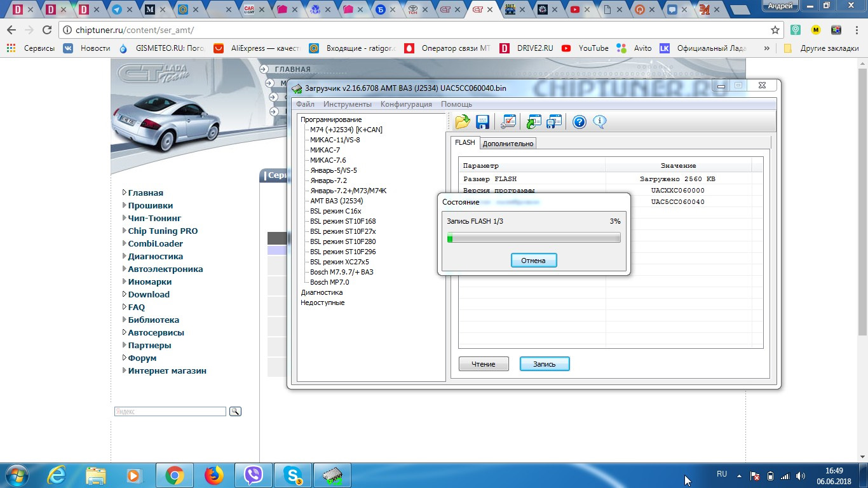Select BSL режим ST10F168 tree item
The height and width of the screenshot is (488, 868).
[x=343, y=221]
